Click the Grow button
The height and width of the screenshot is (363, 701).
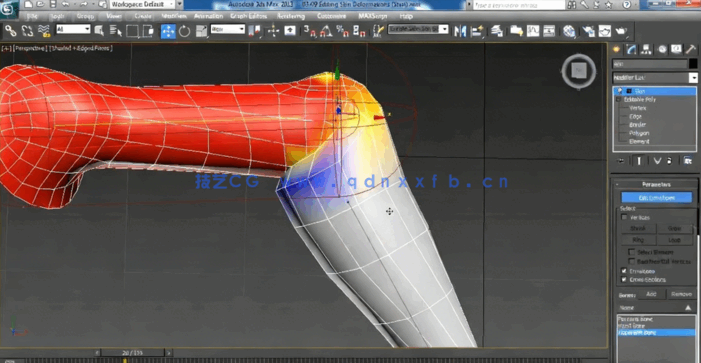point(674,228)
